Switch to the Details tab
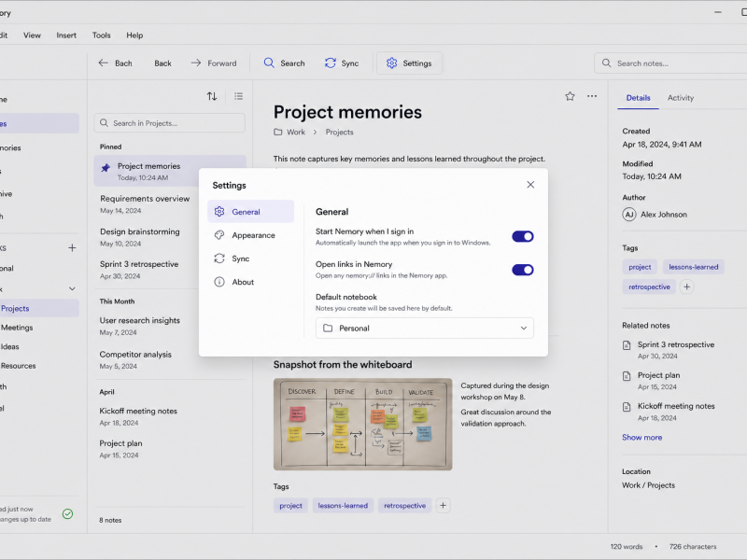Viewport: 747px width, 560px height. coord(638,98)
